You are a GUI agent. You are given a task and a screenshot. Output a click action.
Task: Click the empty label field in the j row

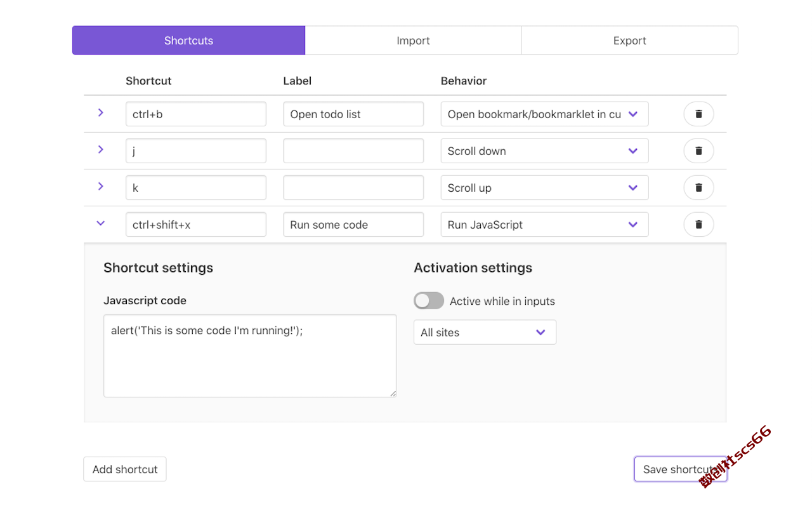tap(353, 151)
